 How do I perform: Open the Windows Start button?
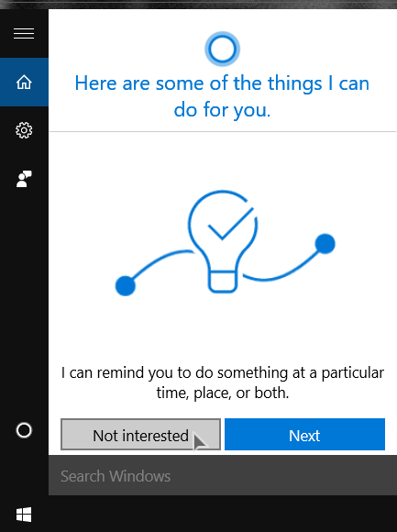[24, 515]
